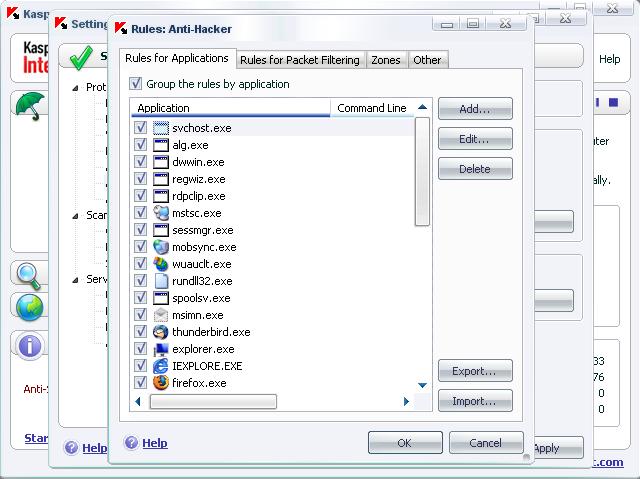Viewport: 640px width, 479px height.
Task: Click the msimn.exe envelope icon
Action: 161,315
